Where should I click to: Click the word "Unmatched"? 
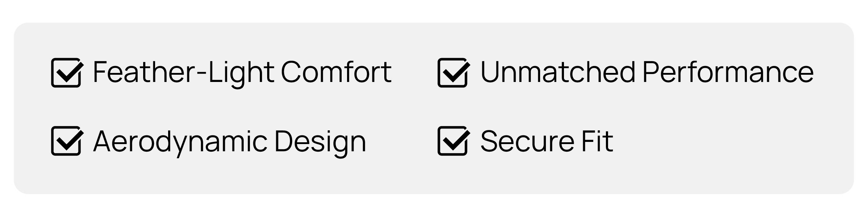[558, 72]
